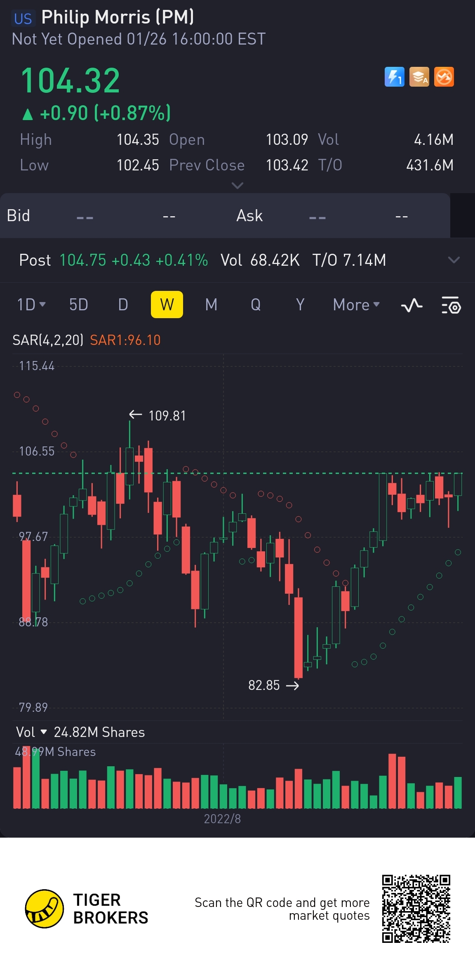Switch to the Q quarterly chart tab

pyautogui.click(x=256, y=305)
